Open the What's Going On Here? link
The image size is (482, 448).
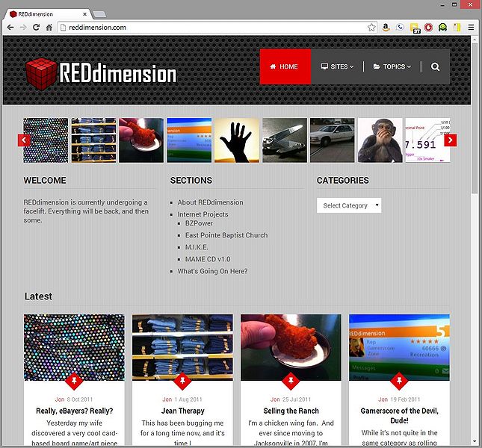212,271
